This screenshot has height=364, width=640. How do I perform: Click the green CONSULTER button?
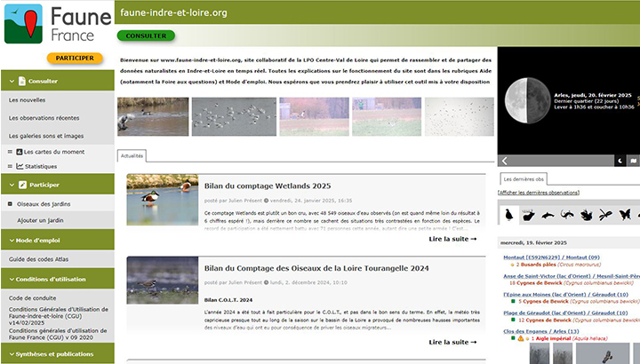click(146, 36)
